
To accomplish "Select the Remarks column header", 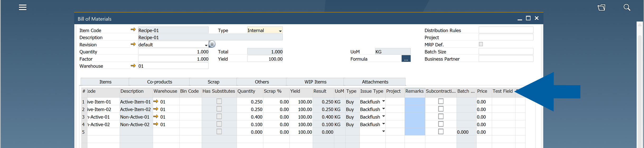I will click(x=415, y=91).
